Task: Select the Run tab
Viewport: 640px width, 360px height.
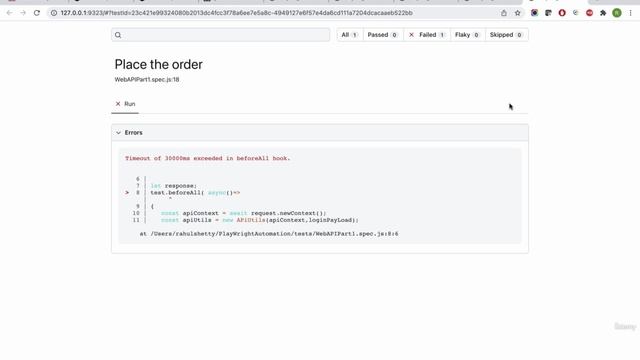Action: point(125,104)
